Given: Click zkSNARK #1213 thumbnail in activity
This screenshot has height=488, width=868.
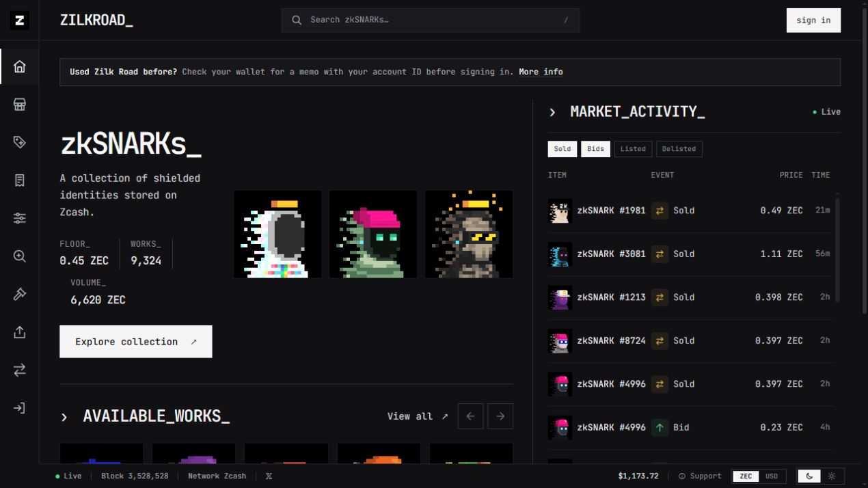Looking at the screenshot, I should (560, 297).
